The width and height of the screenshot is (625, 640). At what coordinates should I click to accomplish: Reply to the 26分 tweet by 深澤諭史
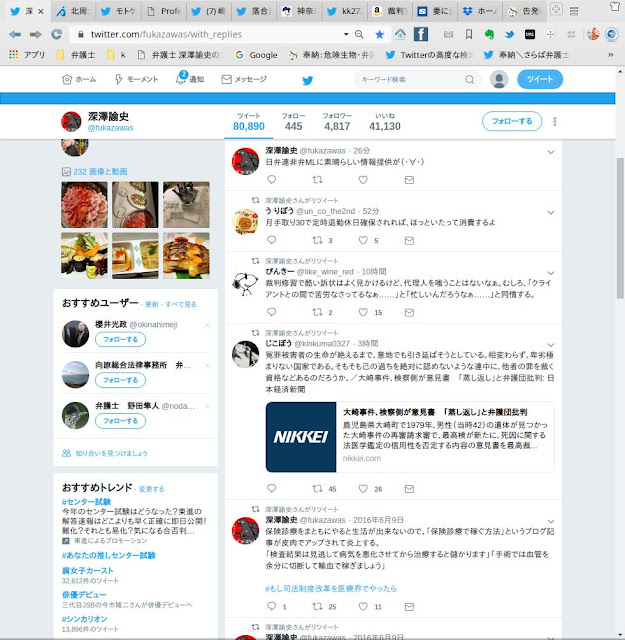pyautogui.click(x=271, y=180)
